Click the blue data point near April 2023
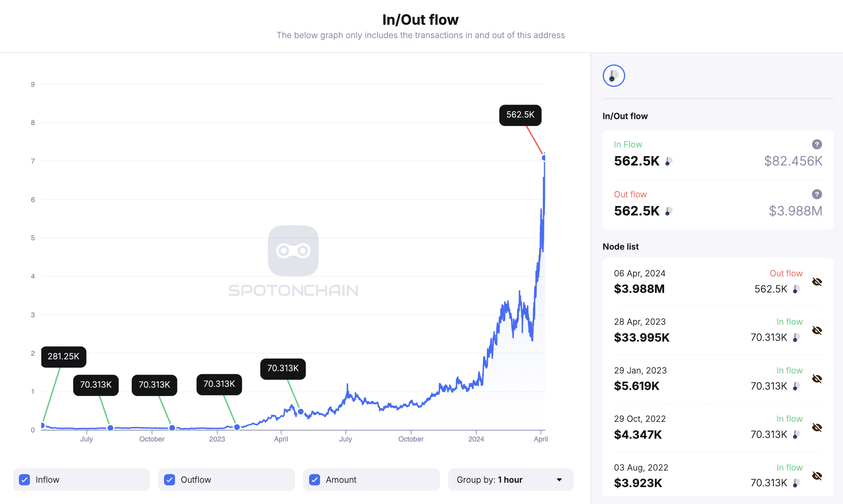Screen dimensions: 843x504 point(301,412)
